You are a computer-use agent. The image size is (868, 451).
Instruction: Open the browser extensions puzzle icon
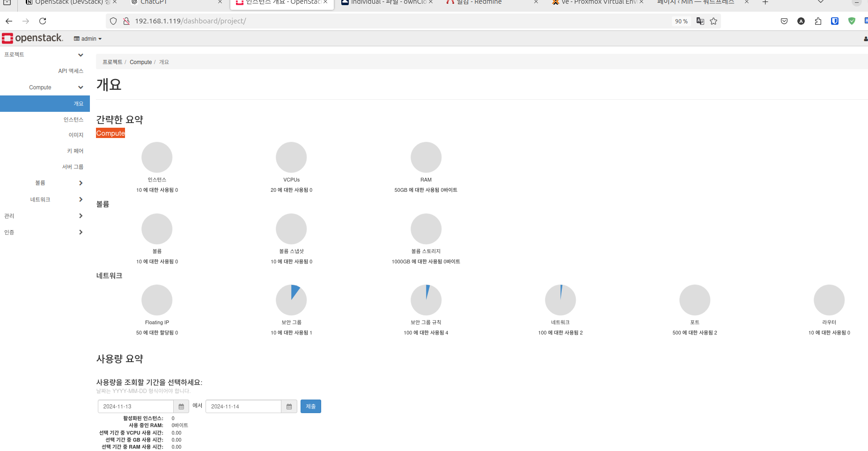(x=818, y=21)
